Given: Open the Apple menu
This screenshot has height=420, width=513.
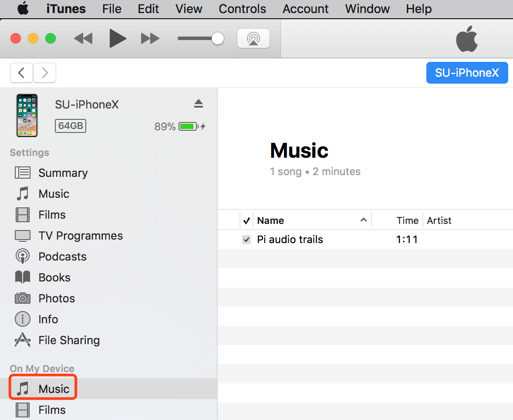Looking at the screenshot, I should 23,9.
